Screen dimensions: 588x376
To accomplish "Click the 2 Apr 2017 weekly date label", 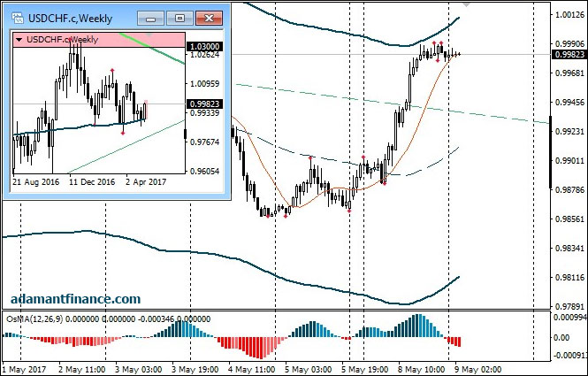I will 146,182.
